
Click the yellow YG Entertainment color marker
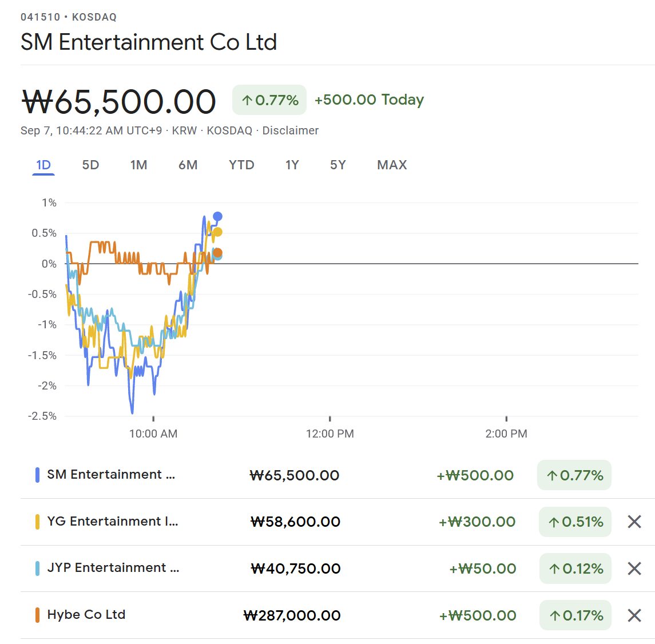pos(37,522)
